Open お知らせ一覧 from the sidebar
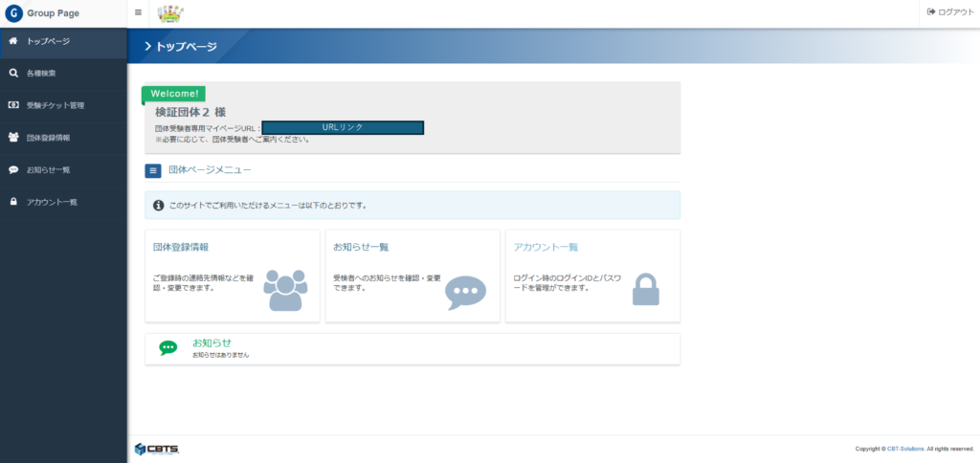The width and height of the screenshot is (980, 463). click(x=48, y=170)
